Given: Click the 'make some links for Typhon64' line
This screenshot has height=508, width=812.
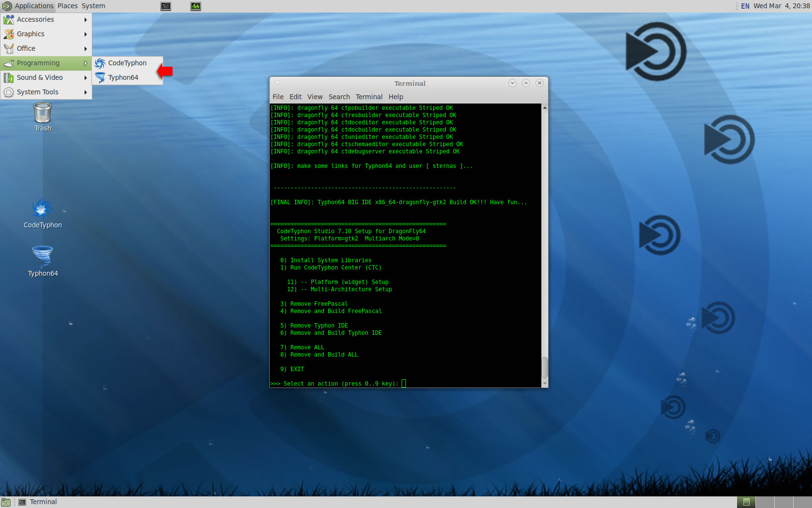Looking at the screenshot, I should click(372, 166).
